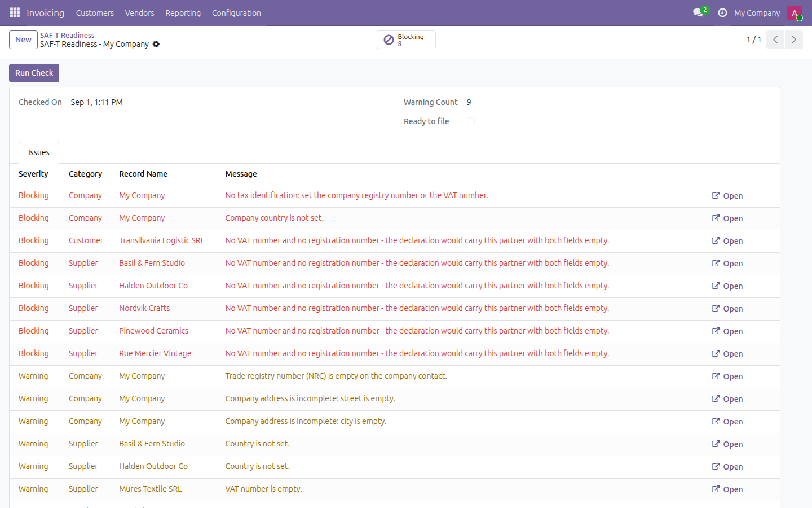Open the Vendors menu
Viewport: 812px width, 508px height.
(x=139, y=13)
